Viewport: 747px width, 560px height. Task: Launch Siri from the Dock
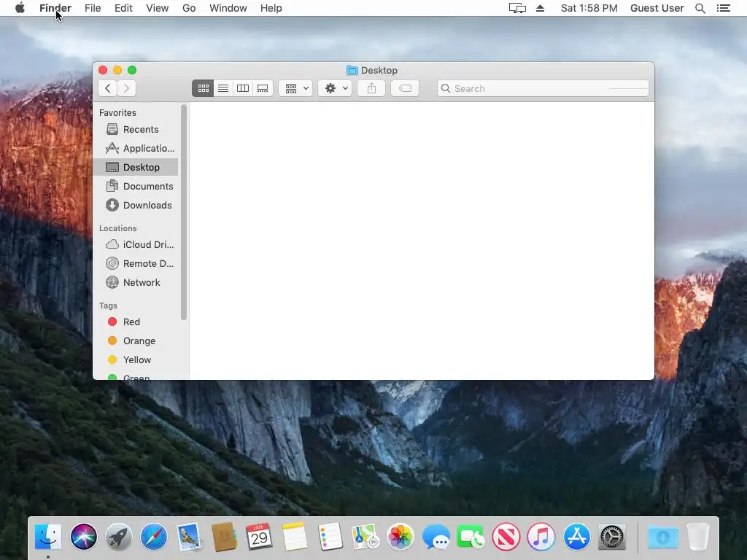(x=83, y=537)
